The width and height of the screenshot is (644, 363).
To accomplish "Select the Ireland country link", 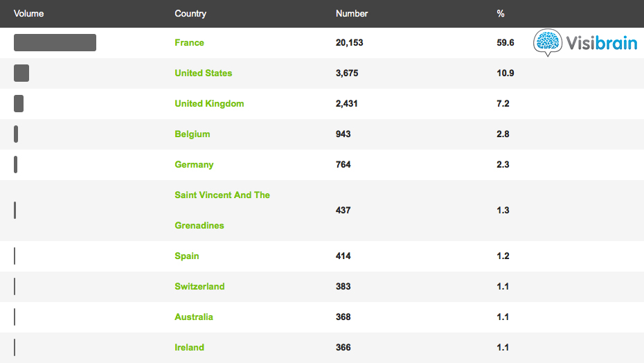I will click(189, 348).
